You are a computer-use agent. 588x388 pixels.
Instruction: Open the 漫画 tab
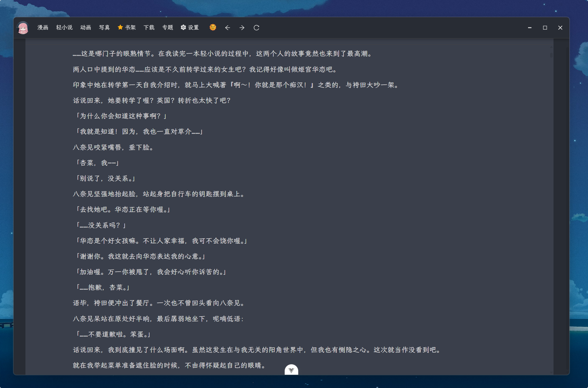[x=43, y=28]
